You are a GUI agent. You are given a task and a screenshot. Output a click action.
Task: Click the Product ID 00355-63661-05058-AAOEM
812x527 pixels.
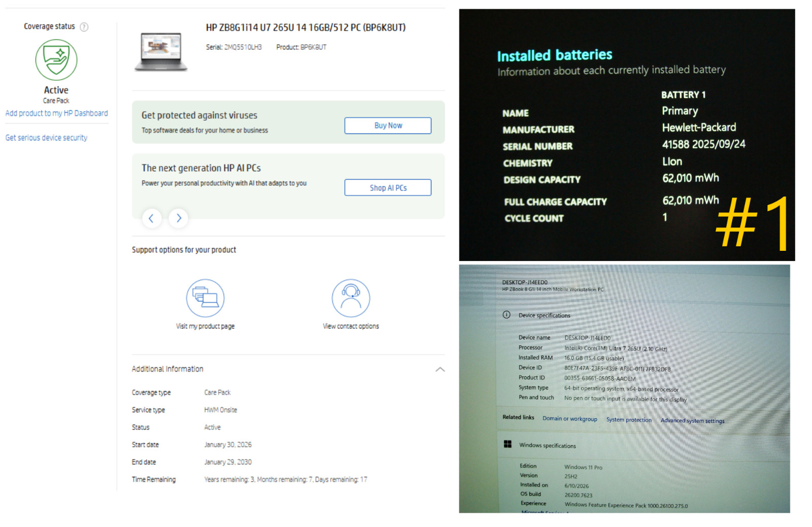tap(600, 378)
